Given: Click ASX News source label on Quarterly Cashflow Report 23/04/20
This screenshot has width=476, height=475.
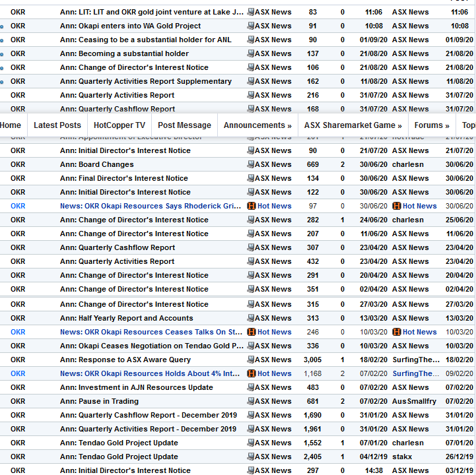Looking at the screenshot, I should [x=273, y=247].
